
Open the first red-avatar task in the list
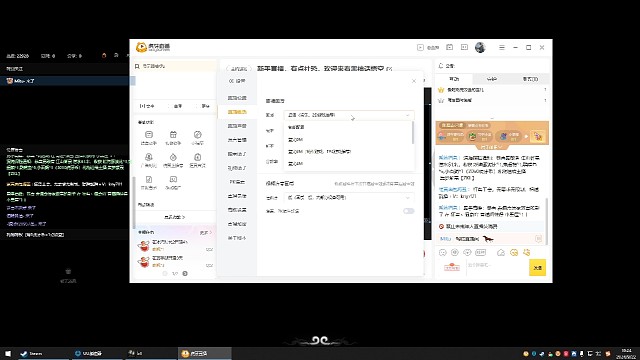(176, 245)
